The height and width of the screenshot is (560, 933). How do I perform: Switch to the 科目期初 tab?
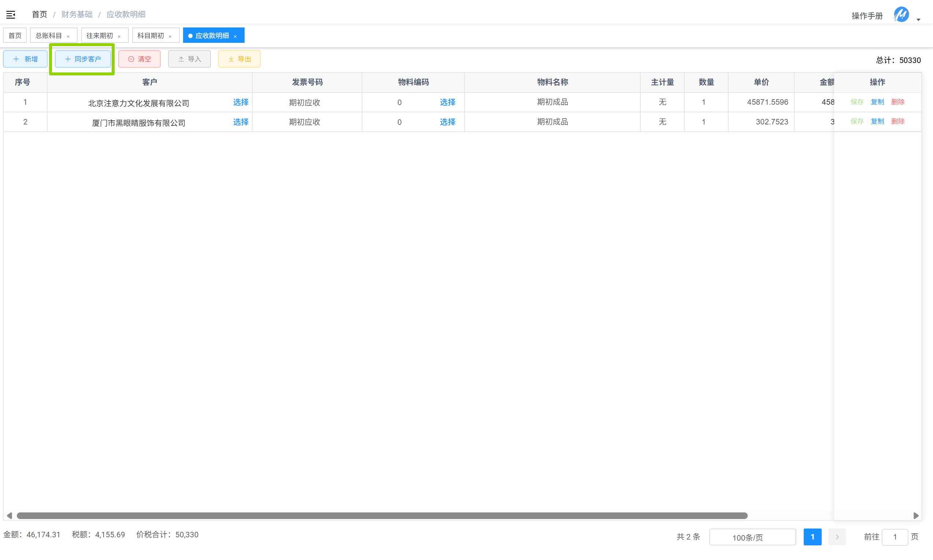150,36
